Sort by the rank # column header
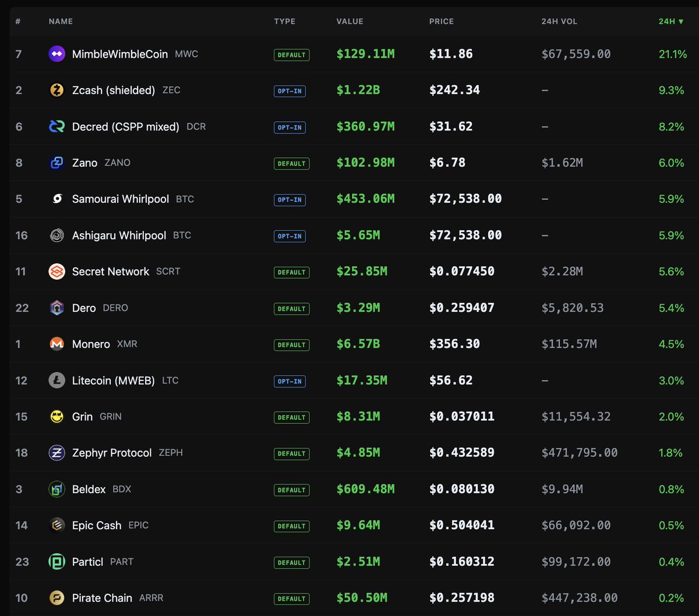The width and height of the screenshot is (699, 616). pyautogui.click(x=18, y=22)
